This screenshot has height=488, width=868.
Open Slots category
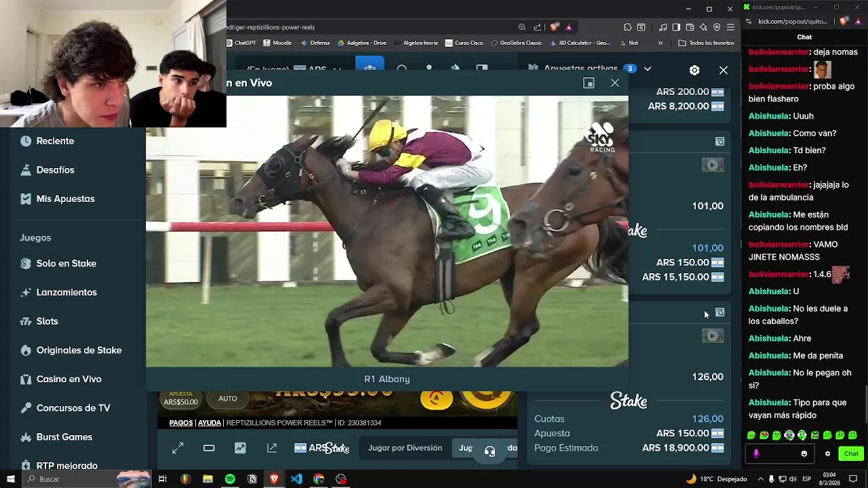click(39, 321)
